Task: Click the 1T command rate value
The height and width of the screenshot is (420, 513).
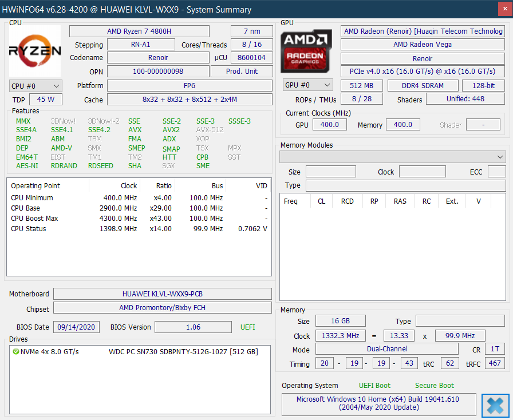Action: [495, 349]
